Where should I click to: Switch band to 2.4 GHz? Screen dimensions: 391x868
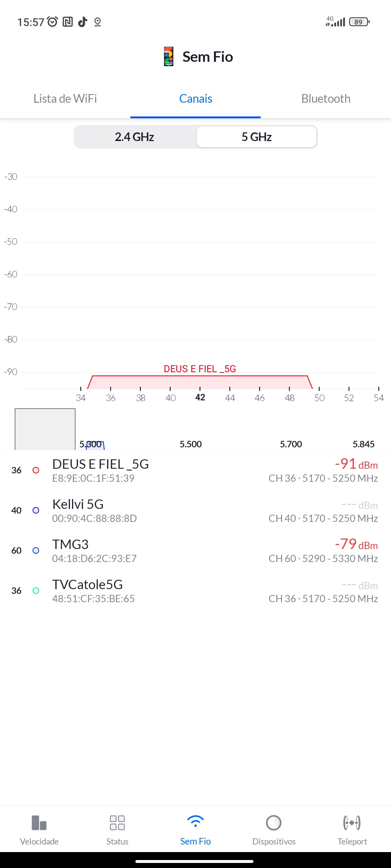click(135, 137)
